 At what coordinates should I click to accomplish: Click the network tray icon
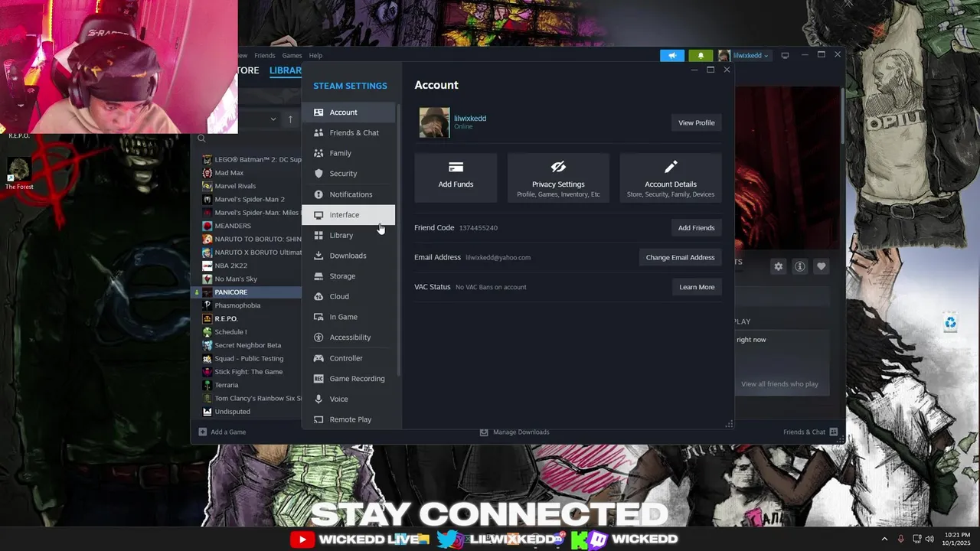pyautogui.click(x=916, y=539)
